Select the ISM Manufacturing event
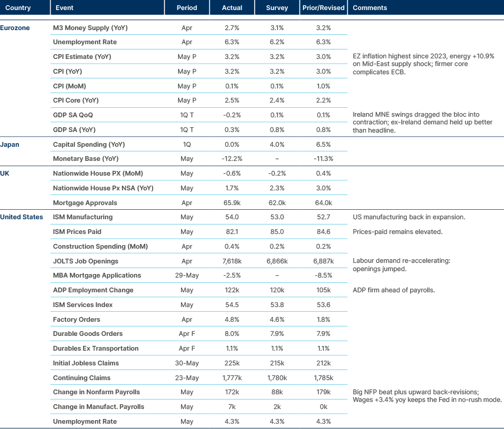The height and width of the screenshot is (429, 504). coord(83,217)
